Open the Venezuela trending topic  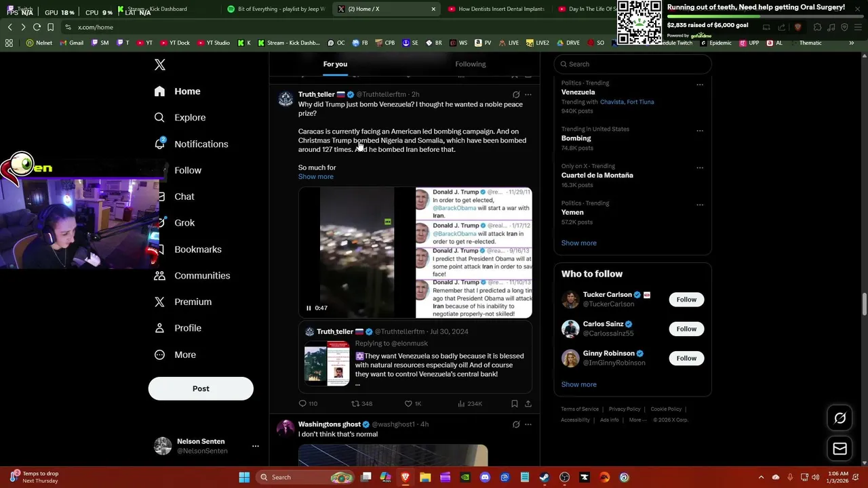(578, 92)
